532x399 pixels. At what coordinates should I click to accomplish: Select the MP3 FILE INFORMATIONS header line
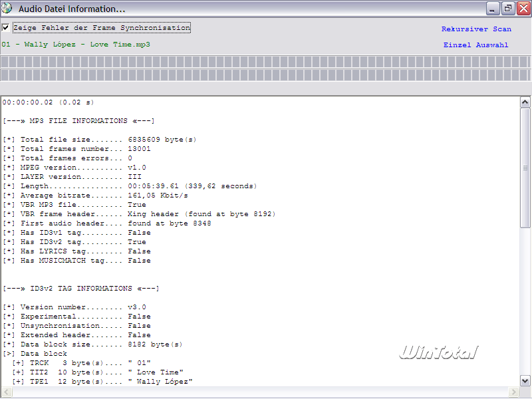pos(78,121)
